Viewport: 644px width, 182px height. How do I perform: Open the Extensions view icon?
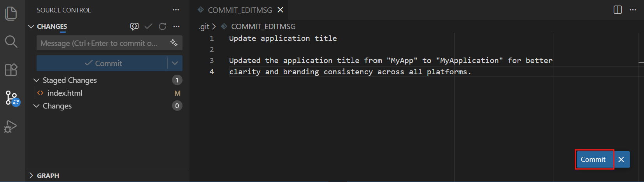[11, 70]
